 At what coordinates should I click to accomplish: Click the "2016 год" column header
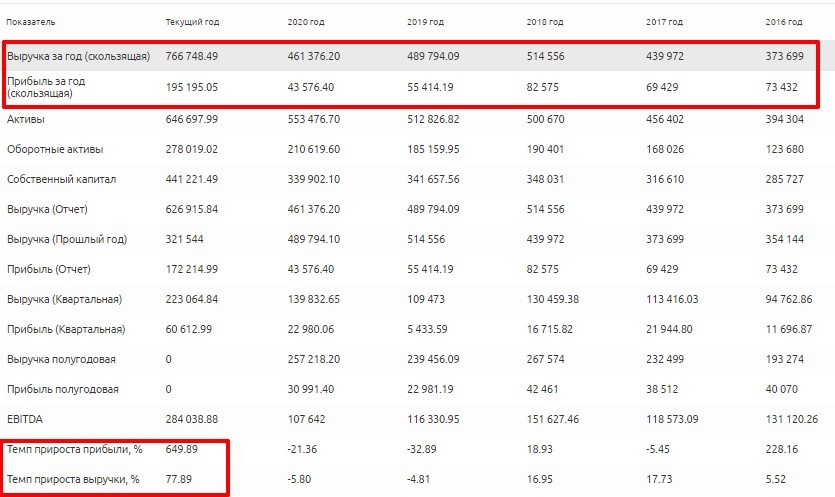(782, 21)
